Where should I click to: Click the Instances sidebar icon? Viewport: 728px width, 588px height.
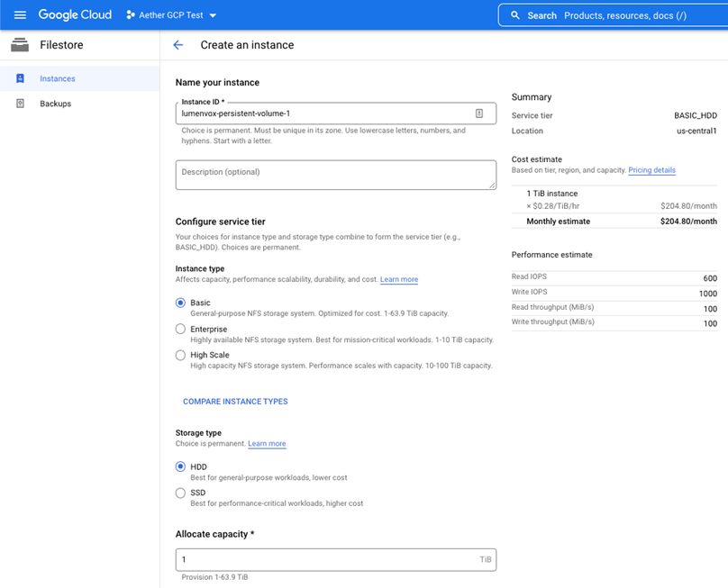pyautogui.click(x=21, y=79)
